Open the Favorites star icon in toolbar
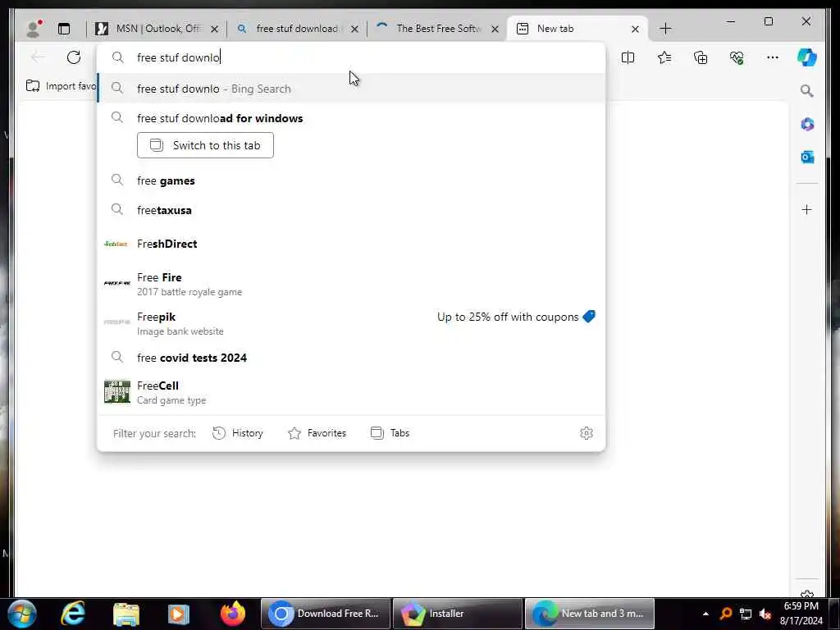The width and height of the screenshot is (840, 630). coord(664,57)
